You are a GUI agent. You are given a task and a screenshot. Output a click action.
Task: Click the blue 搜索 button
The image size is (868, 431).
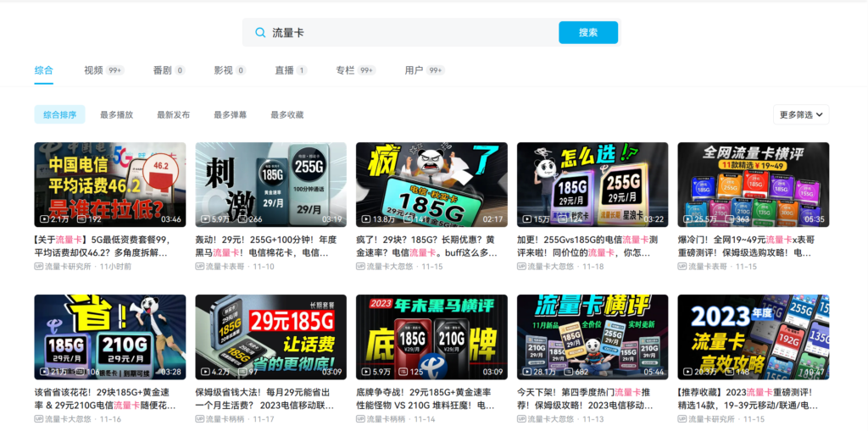coord(588,33)
